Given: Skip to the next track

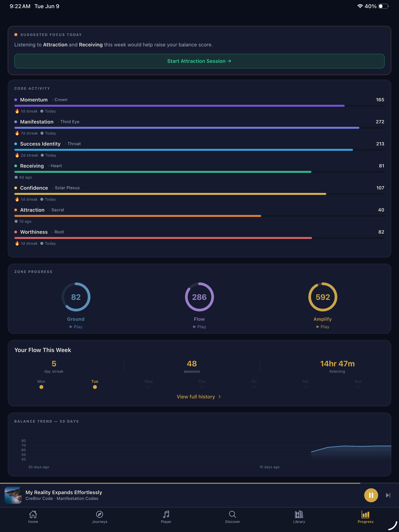Looking at the screenshot, I should click(388, 495).
